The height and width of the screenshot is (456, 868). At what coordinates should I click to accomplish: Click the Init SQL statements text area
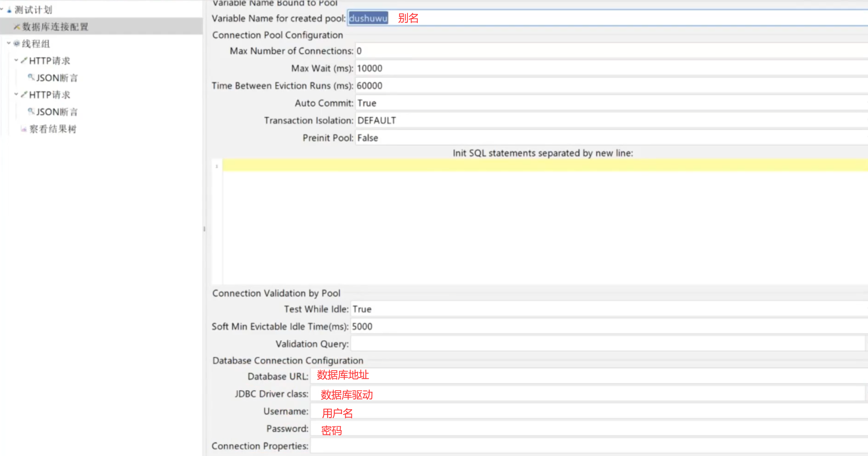point(538,223)
